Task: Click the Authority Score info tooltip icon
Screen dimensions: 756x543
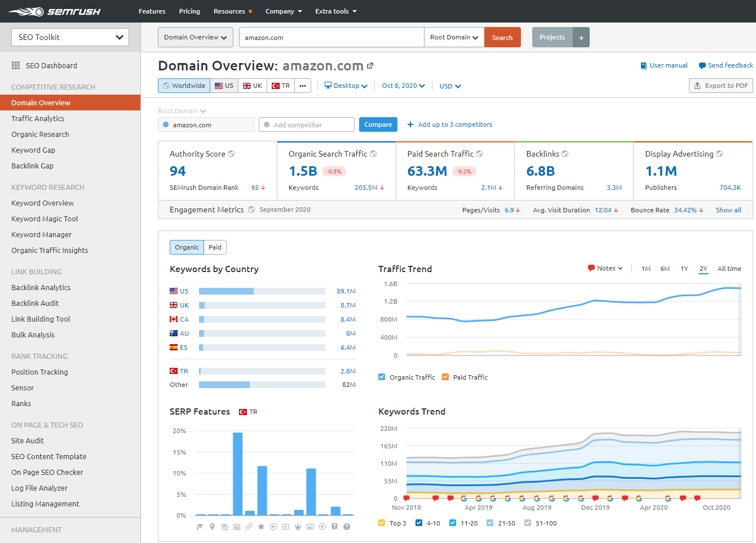Action: [231, 153]
